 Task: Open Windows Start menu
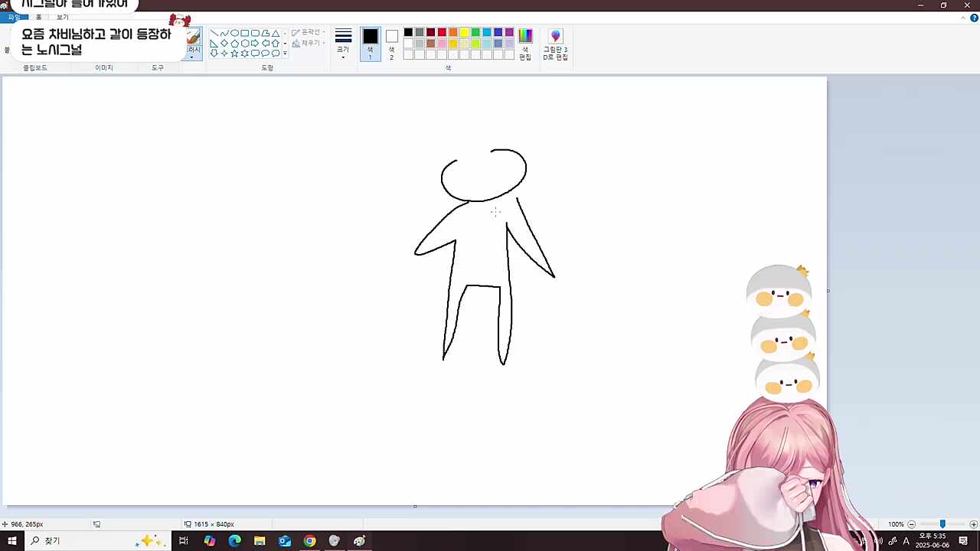point(12,541)
